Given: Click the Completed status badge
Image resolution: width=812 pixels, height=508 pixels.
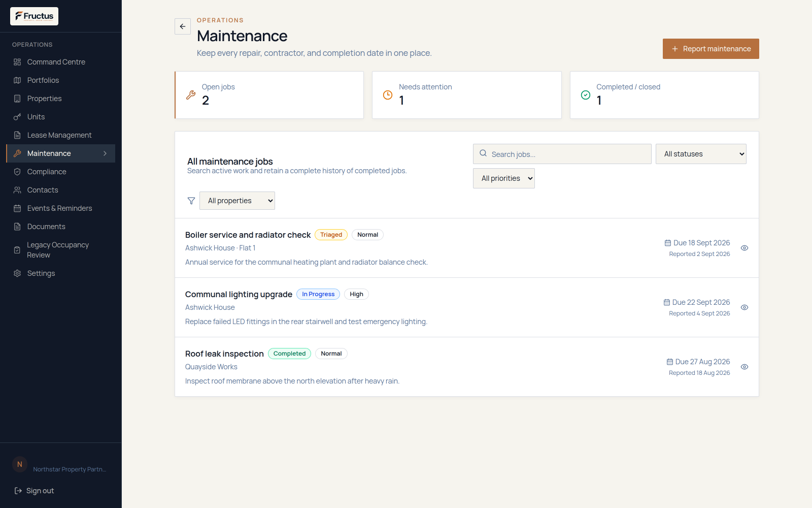Looking at the screenshot, I should [x=289, y=354].
